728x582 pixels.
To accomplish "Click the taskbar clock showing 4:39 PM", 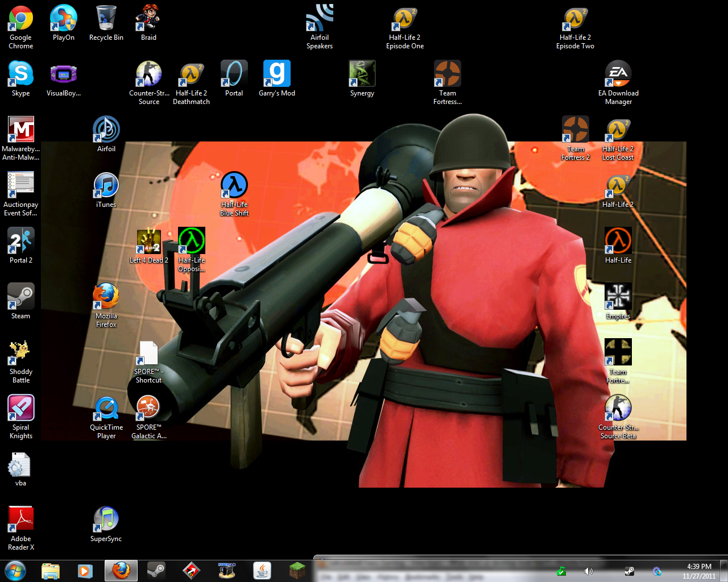I will 699,571.
